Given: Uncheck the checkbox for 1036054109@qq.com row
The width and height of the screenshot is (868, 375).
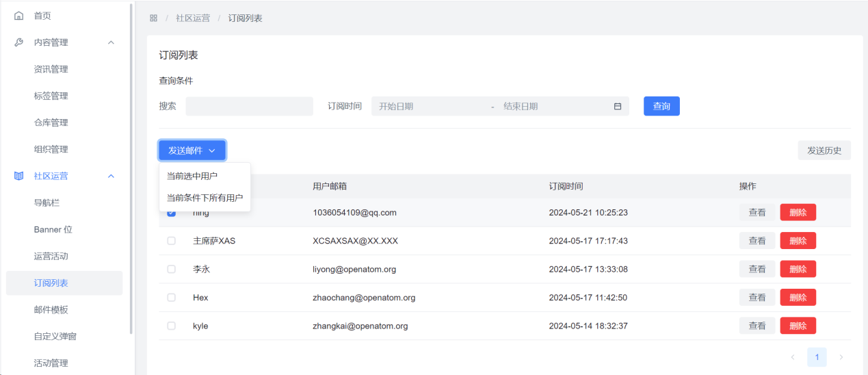Looking at the screenshot, I should tap(171, 213).
